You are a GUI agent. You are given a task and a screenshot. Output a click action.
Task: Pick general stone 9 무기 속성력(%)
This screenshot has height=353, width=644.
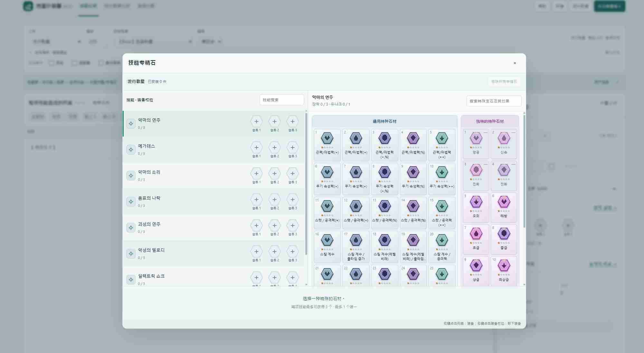[x=413, y=179]
